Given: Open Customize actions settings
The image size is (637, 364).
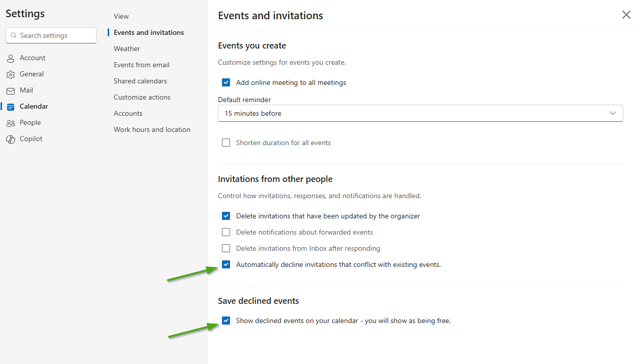Looking at the screenshot, I should click(142, 98).
